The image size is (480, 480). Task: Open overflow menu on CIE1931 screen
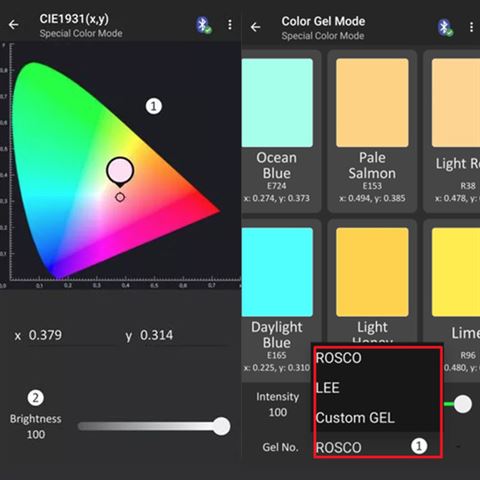[230, 25]
